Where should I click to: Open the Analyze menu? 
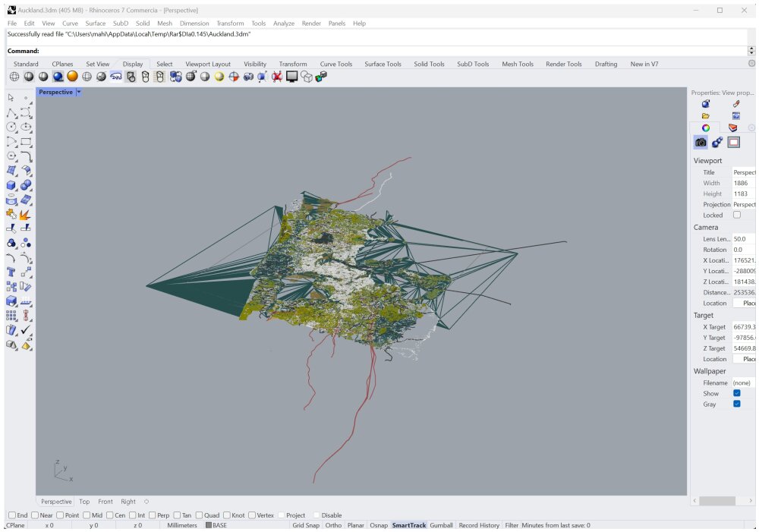pyautogui.click(x=284, y=24)
